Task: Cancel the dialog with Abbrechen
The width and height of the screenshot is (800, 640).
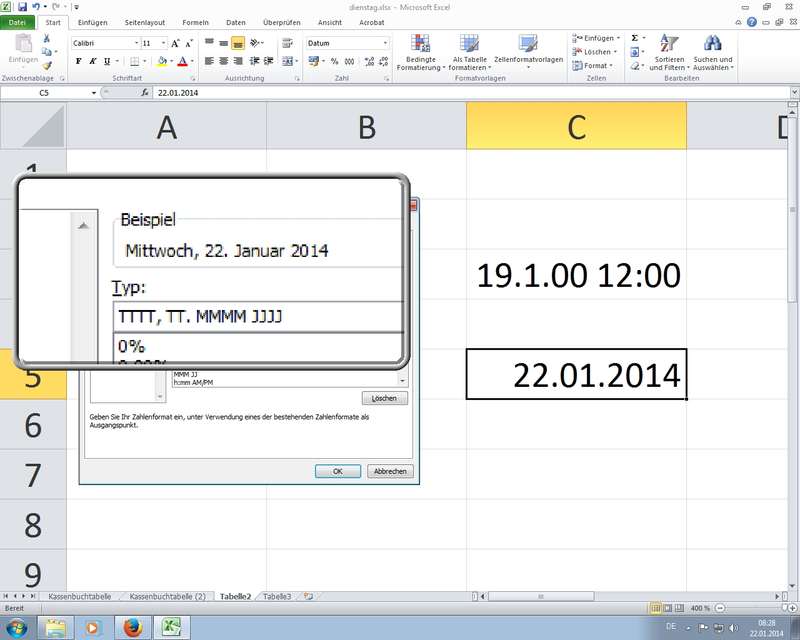Action: pos(390,471)
